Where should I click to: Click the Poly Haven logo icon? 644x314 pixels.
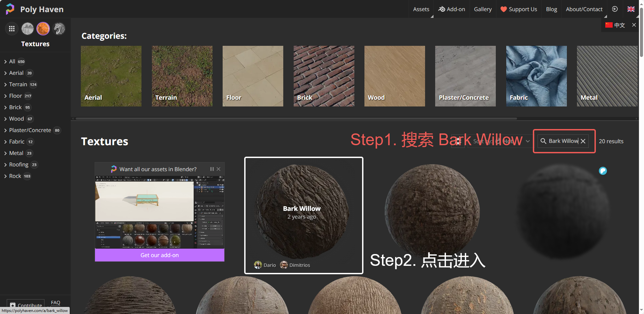click(10, 9)
